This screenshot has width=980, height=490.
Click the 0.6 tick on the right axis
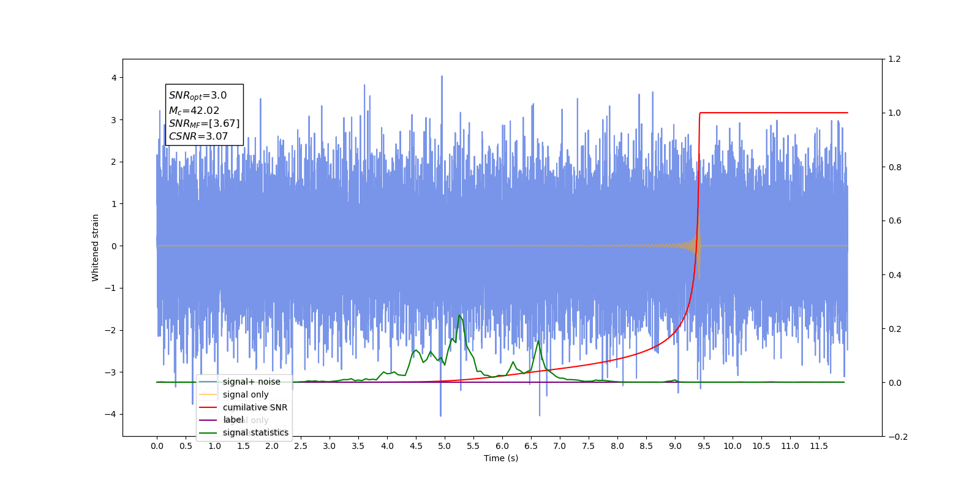click(x=895, y=221)
